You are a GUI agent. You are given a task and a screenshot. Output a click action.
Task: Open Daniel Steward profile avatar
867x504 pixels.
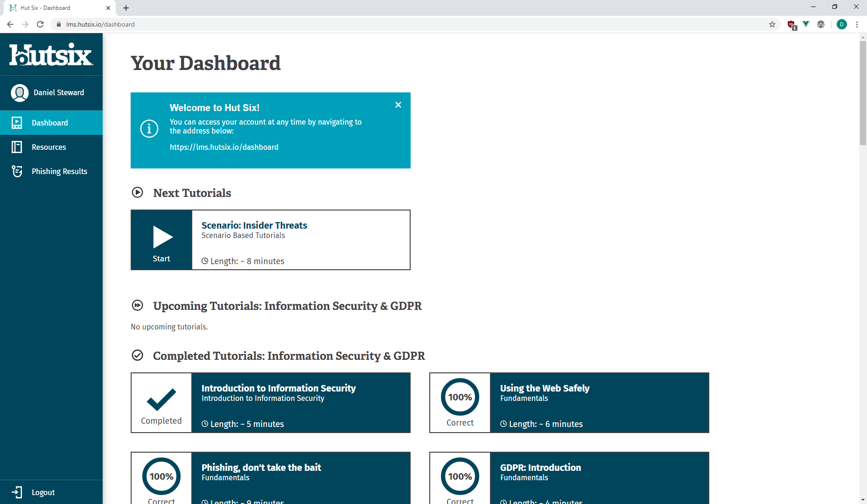pos(20,93)
